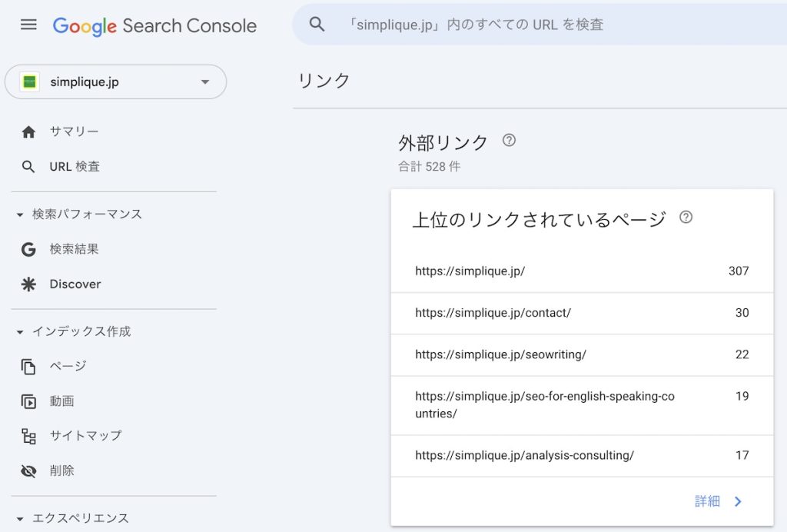This screenshot has width=787, height=532.
Task: Click the 外部リンク section heading
Action: 443,142
